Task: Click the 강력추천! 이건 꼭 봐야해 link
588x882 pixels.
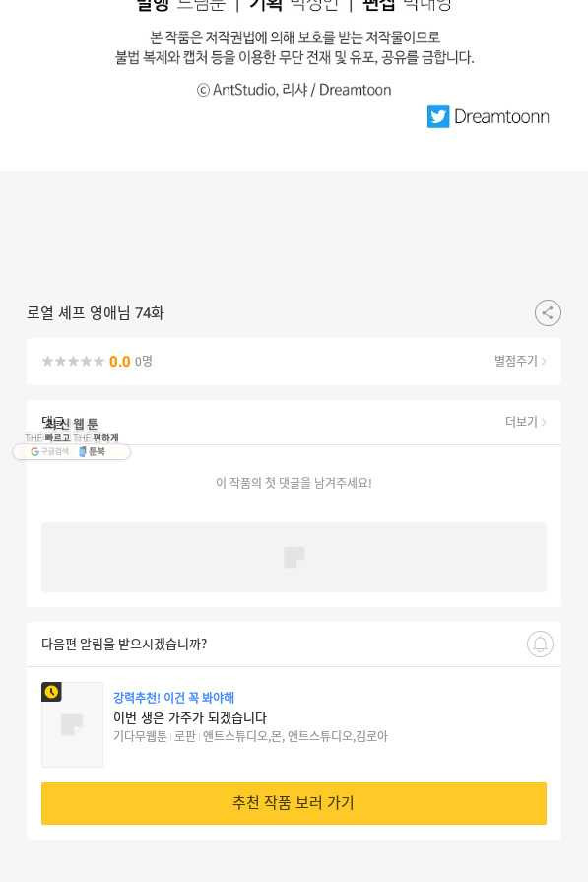Action: (173, 698)
